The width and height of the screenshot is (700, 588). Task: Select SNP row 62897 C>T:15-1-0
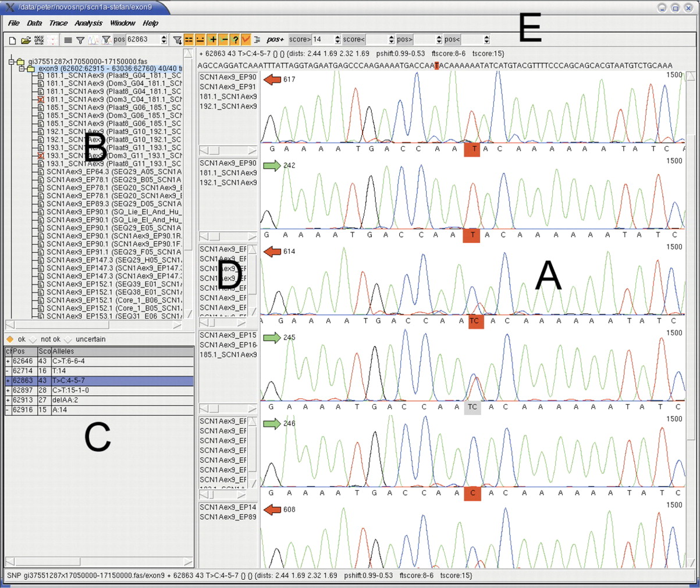[x=99, y=390]
